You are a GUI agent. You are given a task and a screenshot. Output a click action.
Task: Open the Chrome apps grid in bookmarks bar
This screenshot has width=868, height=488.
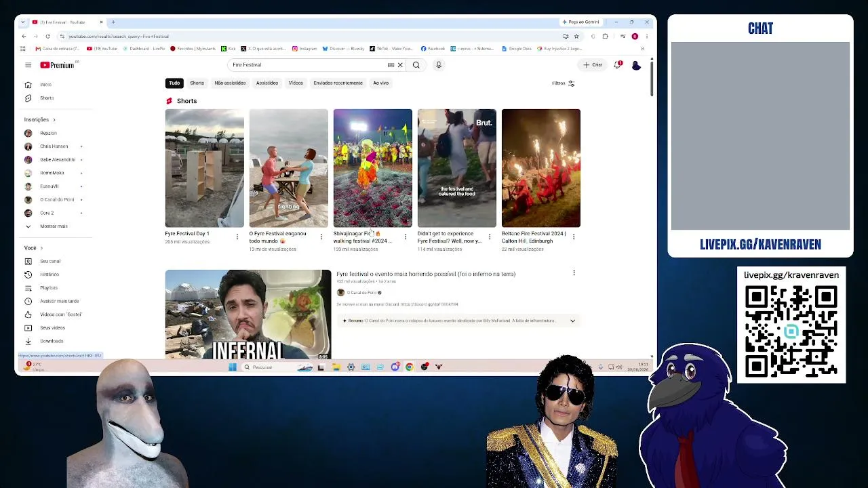pyautogui.click(x=22, y=49)
